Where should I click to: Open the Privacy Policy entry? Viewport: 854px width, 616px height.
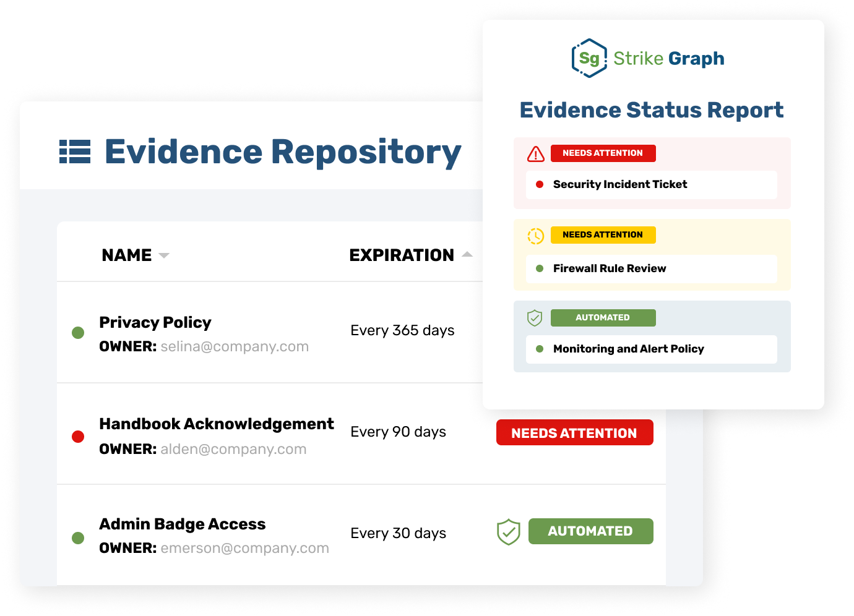[x=155, y=322]
